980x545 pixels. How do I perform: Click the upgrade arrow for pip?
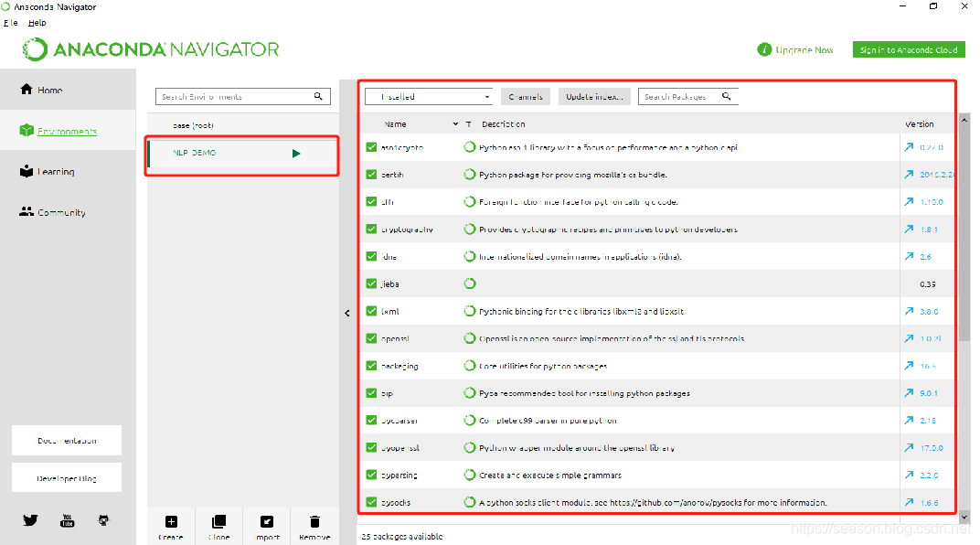tap(909, 393)
